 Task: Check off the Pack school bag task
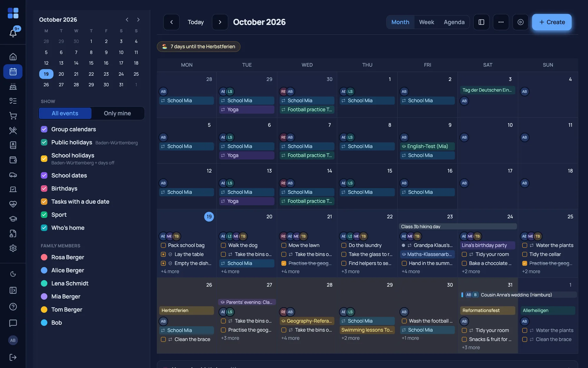click(x=163, y=245)
